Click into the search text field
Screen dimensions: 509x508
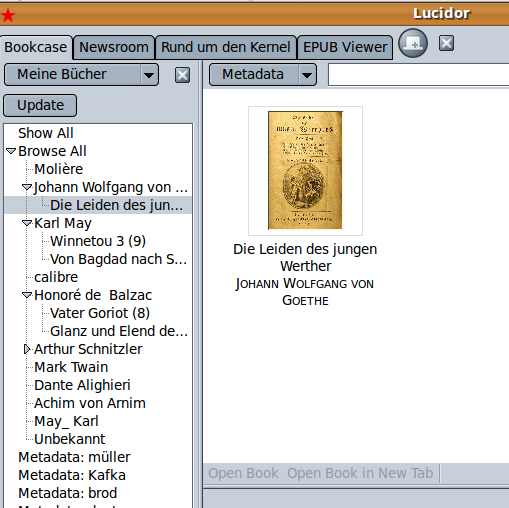coord(418,75)
